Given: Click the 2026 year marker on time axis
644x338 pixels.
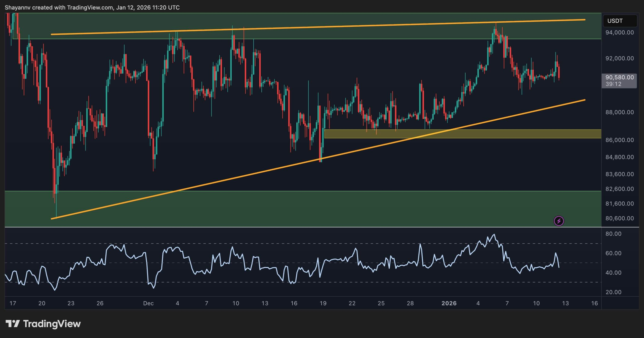Looking at the screenshot, I should [449, 303].
